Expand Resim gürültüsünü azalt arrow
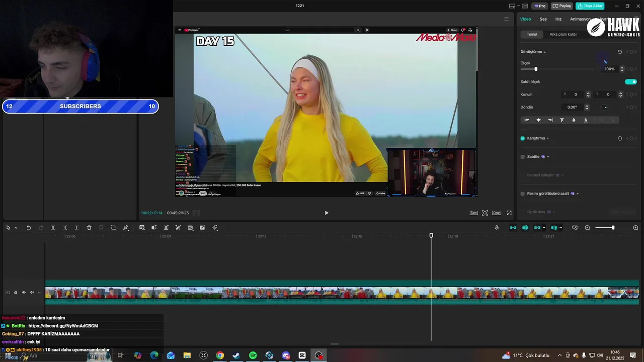 [x=578, y=194]
